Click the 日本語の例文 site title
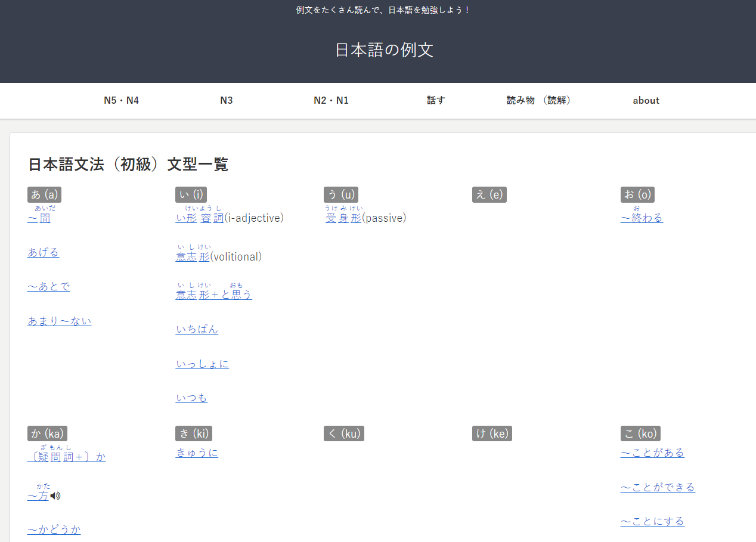 [384, 49]
